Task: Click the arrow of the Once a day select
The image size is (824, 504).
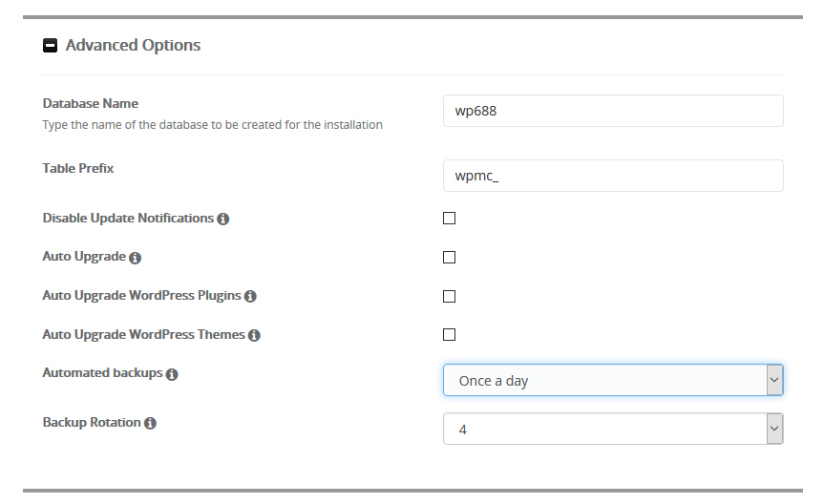Action: (774, 380)
